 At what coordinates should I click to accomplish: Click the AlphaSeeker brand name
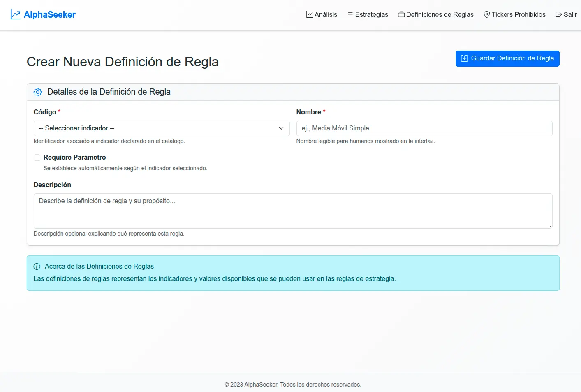tap(50, 15)
